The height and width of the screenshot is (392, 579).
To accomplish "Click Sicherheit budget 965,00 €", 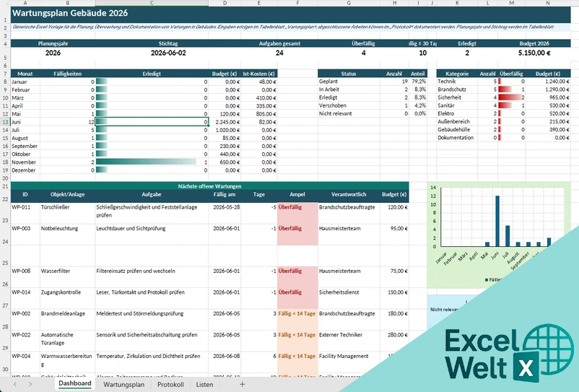I will [548, 97].
